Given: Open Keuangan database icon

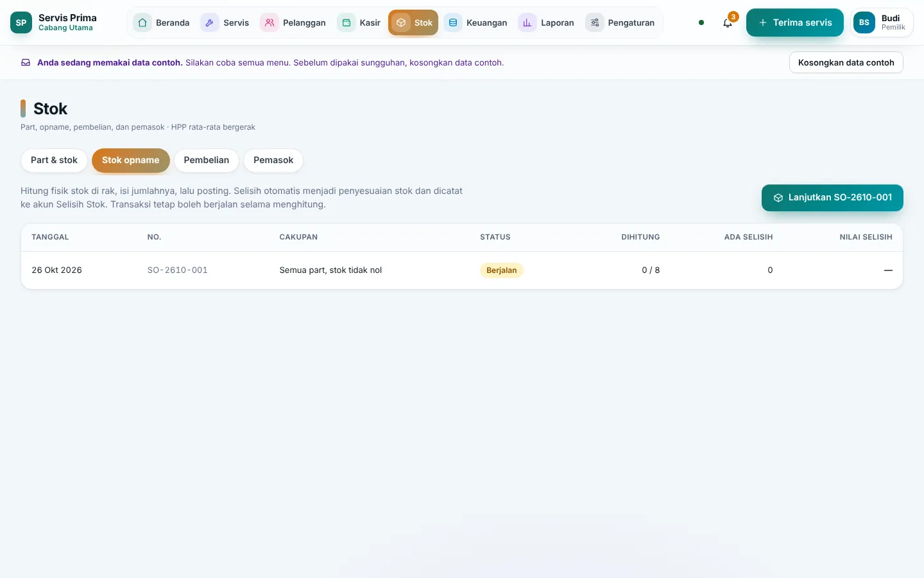Looking at the screenshot, I should coord(453,22).
